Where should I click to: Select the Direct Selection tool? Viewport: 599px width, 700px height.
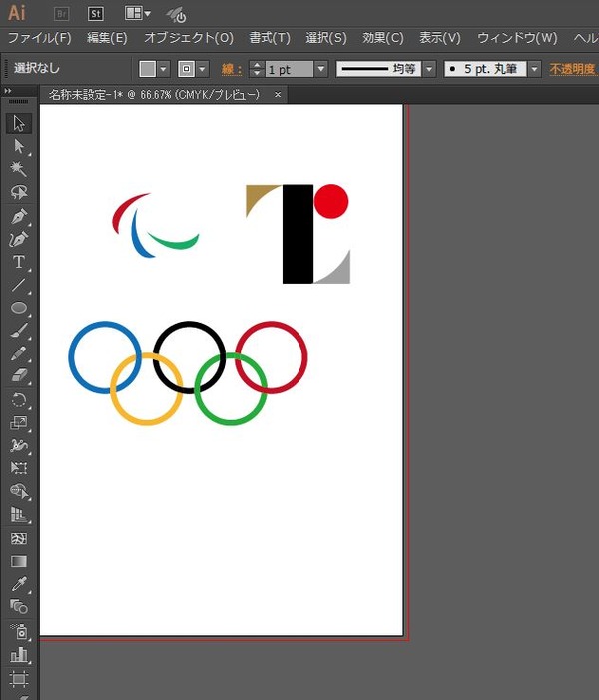coord(19,146)
